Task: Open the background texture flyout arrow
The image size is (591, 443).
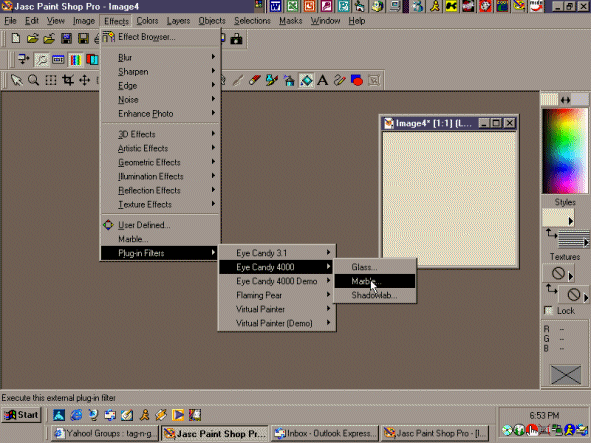Action: point(586,298)
